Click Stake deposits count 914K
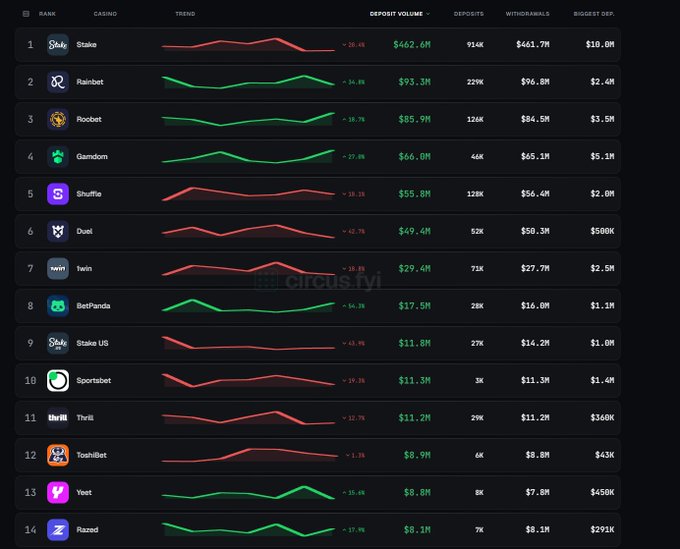The width and height of the screenshot is (680, 549). (475, 45)
